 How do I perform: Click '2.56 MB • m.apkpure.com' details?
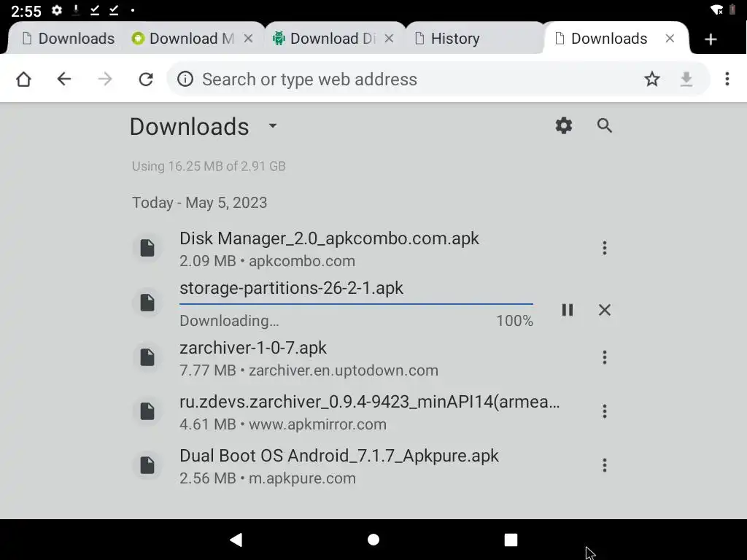[x=268, y=478]
